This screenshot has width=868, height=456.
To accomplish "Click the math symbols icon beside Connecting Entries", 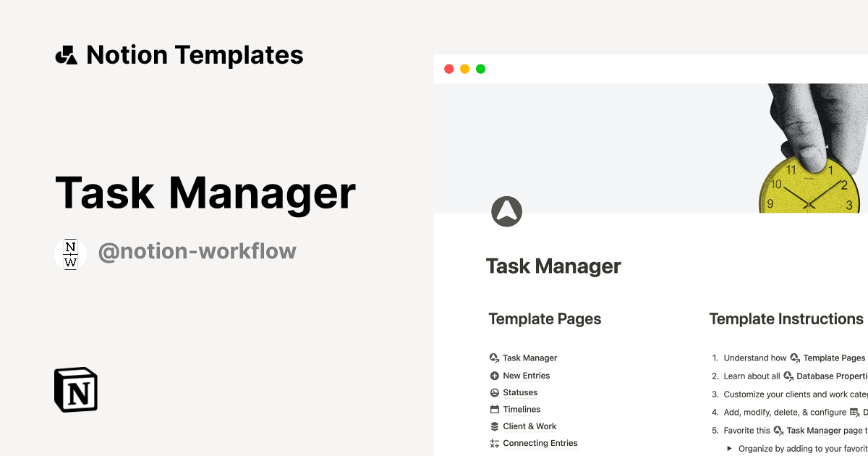I will pyautogui.click(x=493, y=442).
